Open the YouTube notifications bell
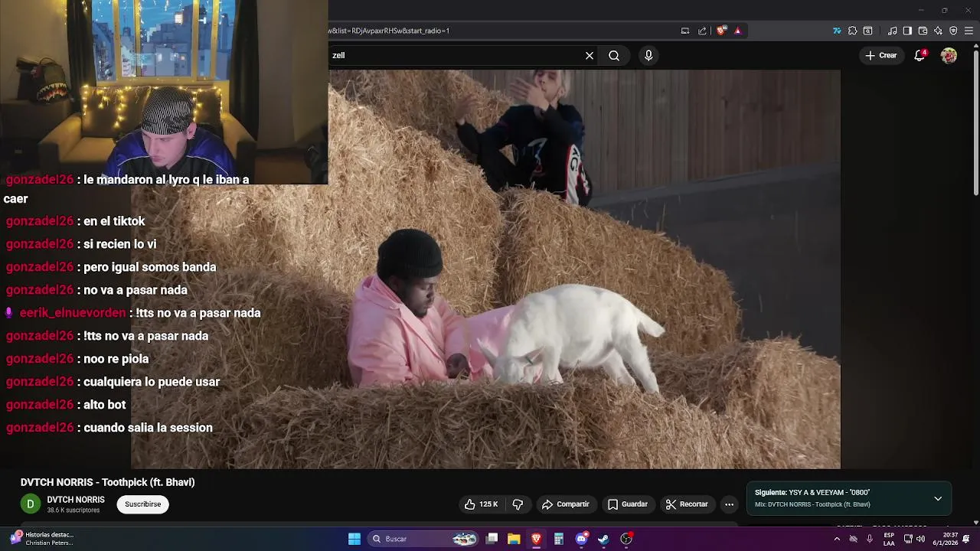Screen dimensions: 980x551 (920, 55)
